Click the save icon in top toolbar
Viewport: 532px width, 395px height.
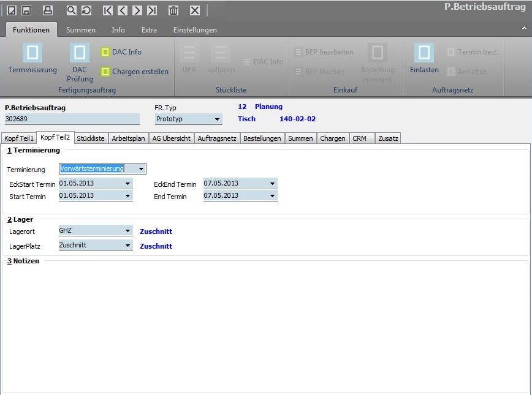pyautogui.click(x=26, y=10)
